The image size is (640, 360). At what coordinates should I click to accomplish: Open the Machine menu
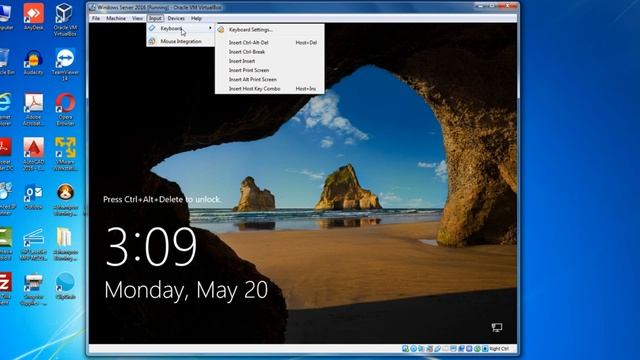[116, 18]
